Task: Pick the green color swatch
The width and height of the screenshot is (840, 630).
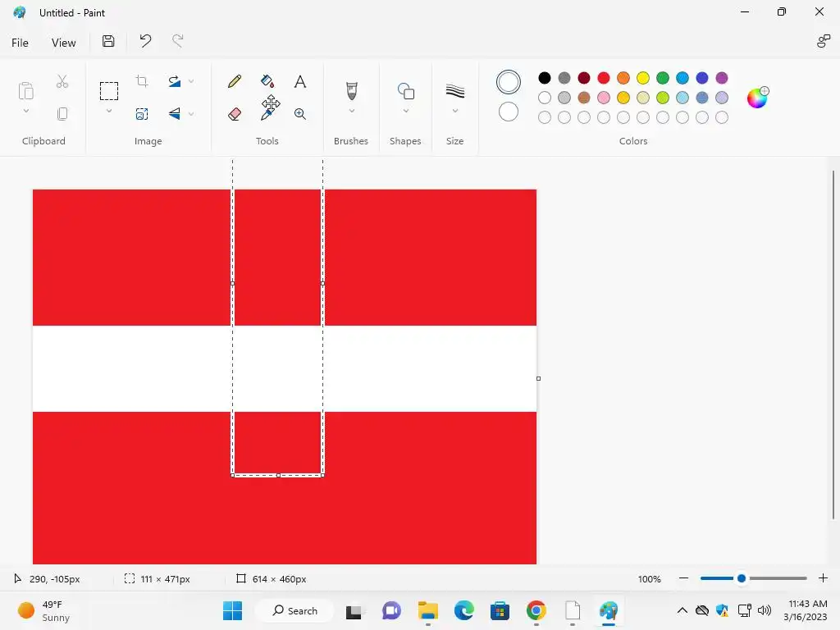Action: tap(663, 78)
